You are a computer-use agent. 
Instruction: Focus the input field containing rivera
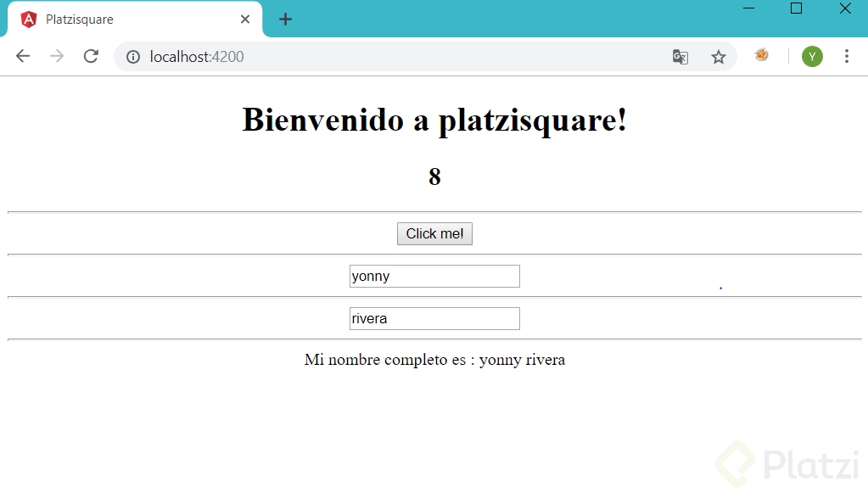click(434, 319)
